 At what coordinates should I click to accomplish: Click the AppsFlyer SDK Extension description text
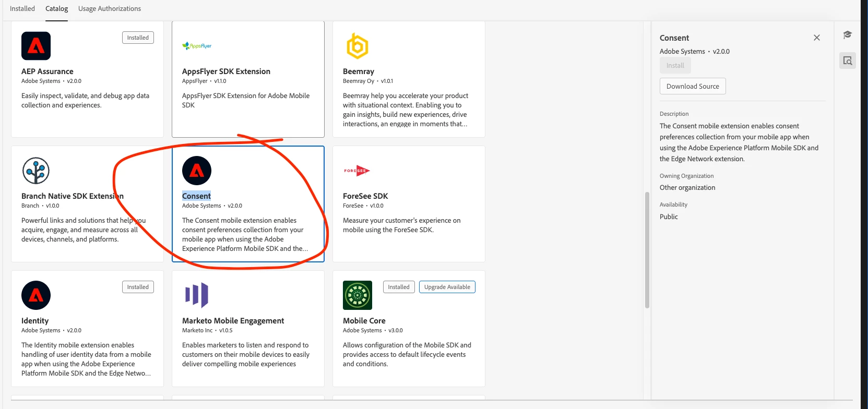pos(246,101)
